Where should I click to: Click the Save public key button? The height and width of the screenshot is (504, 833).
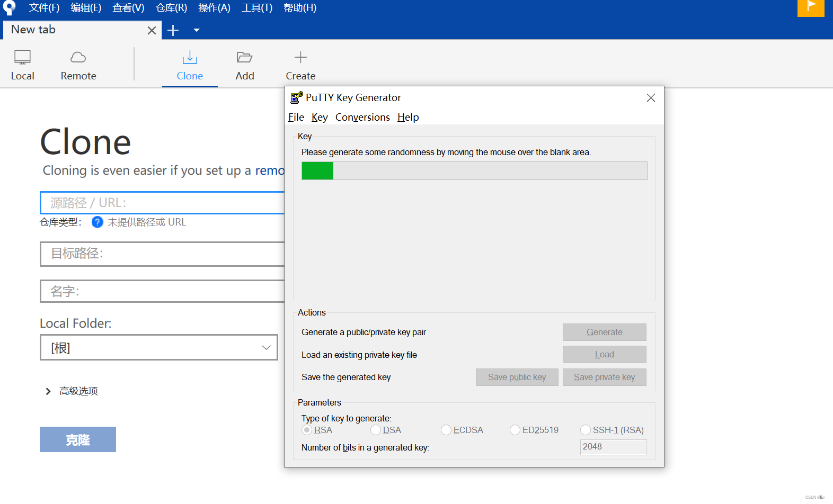click(517, 377)
